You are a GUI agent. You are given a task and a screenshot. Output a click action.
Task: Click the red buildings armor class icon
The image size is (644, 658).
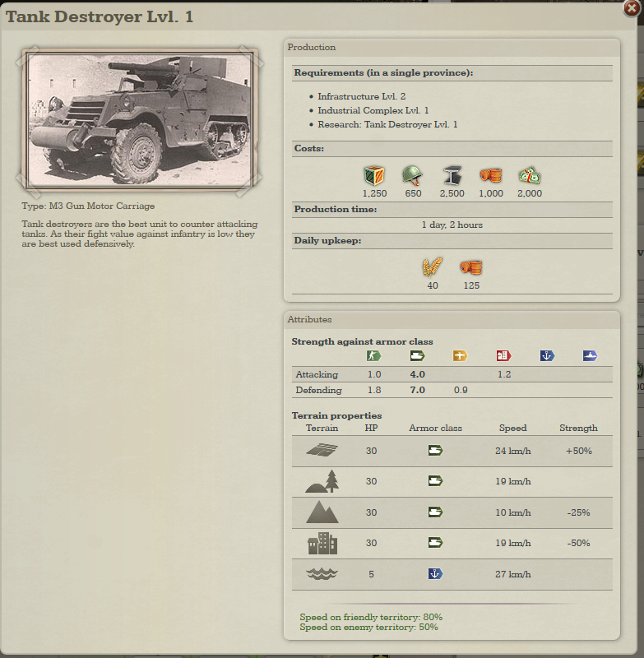click(x=503, y=356)
